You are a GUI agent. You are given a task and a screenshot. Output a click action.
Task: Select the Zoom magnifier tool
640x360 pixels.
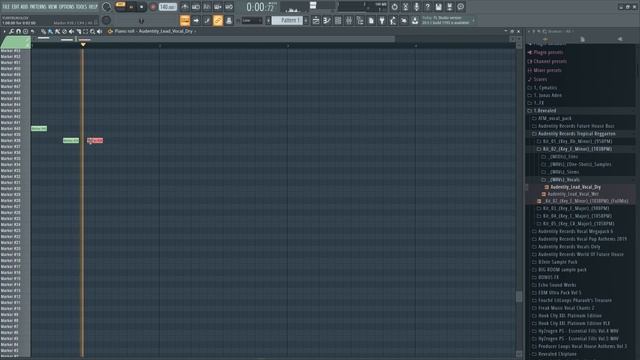(x=93, y=31)
